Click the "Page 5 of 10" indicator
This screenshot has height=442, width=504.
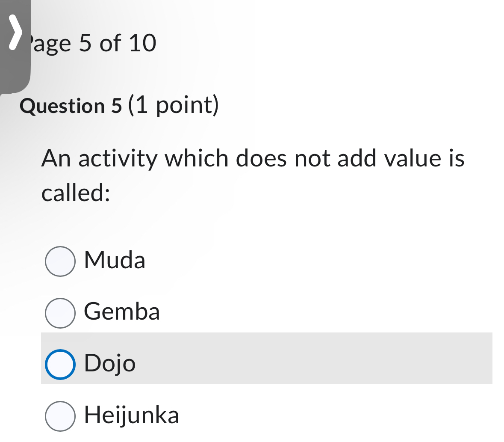(92, 43)
